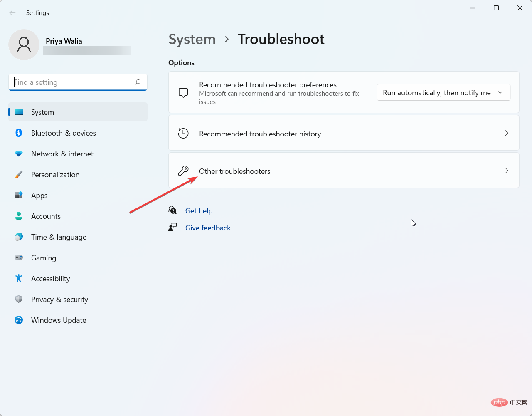
Task: Go to Personalization settings
Action: tap(78, 175)
